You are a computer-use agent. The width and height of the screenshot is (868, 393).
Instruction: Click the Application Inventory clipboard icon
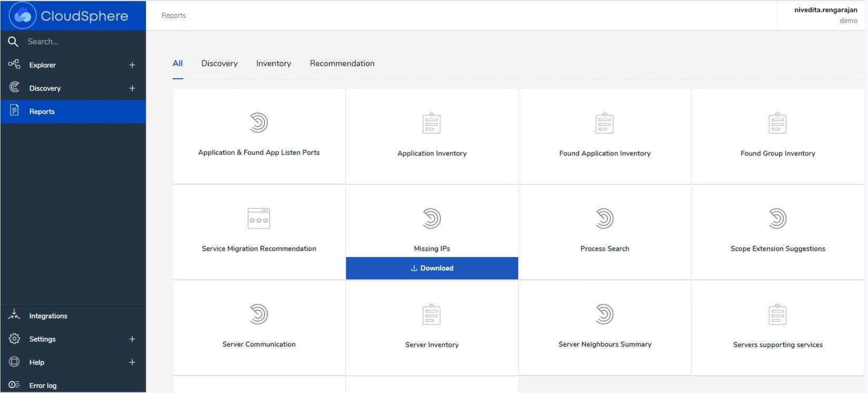point(431,123)
